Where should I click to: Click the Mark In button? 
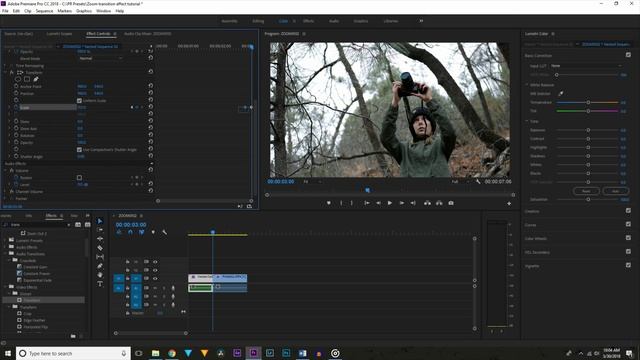(341, 203)
